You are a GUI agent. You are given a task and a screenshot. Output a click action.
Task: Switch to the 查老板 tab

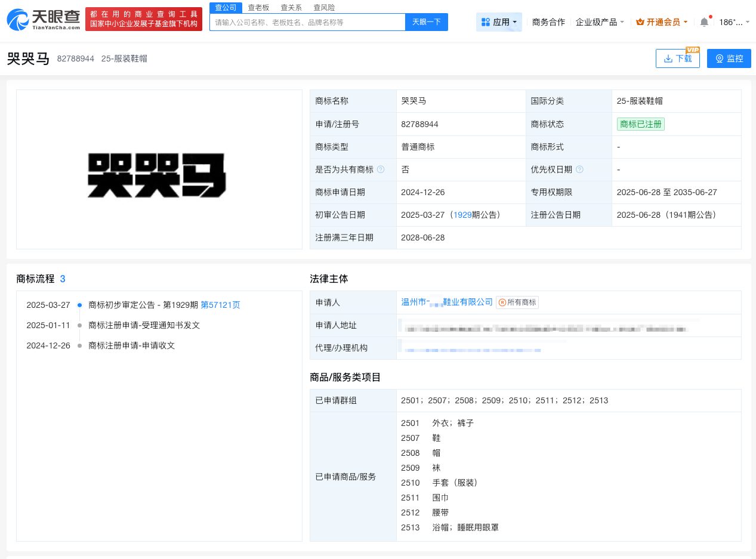[258, 7]
